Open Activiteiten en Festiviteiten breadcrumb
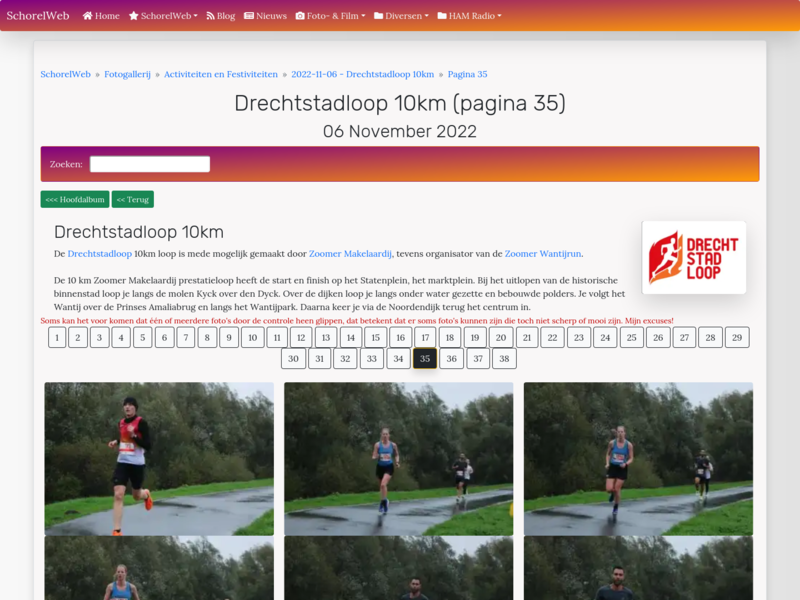800x600 pixels. [x=221, y=74]
